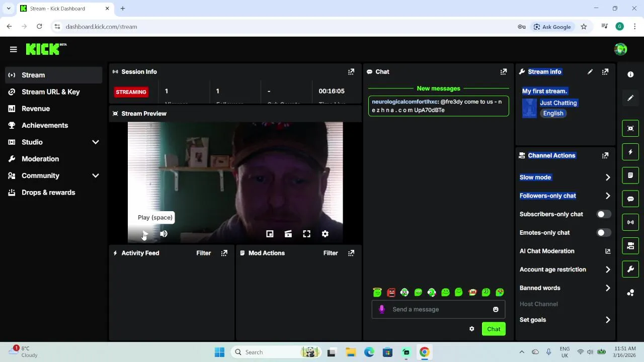Open the Mod Actions Filter dropdown

tap(331, 253)
